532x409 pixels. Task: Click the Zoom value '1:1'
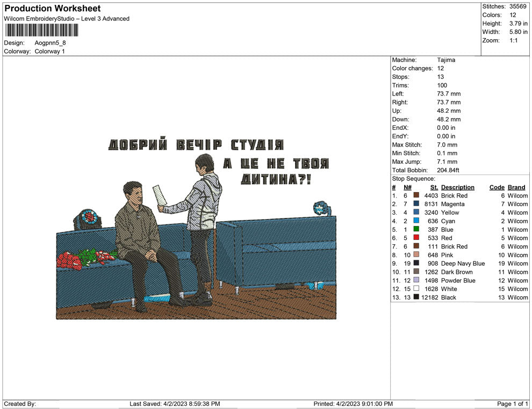513,40
